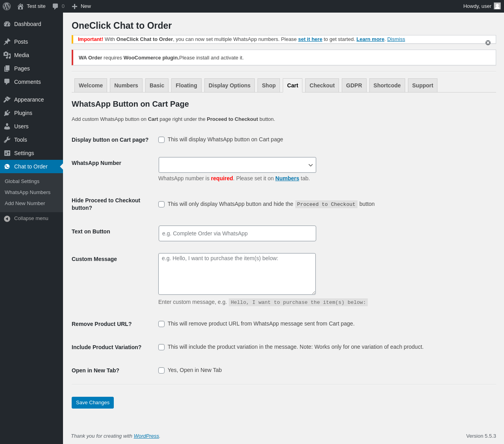Click the Comments bubble icon in sidebar

[7, 82]
